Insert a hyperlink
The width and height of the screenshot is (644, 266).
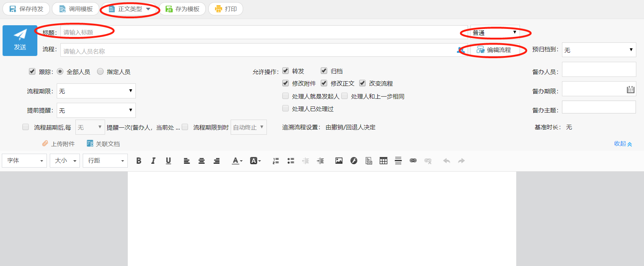[413, 161]
